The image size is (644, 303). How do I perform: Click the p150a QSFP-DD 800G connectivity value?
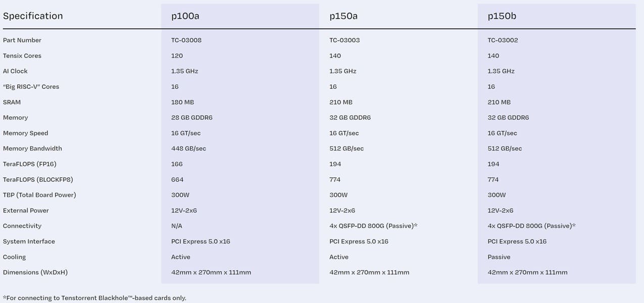(373, 226)
